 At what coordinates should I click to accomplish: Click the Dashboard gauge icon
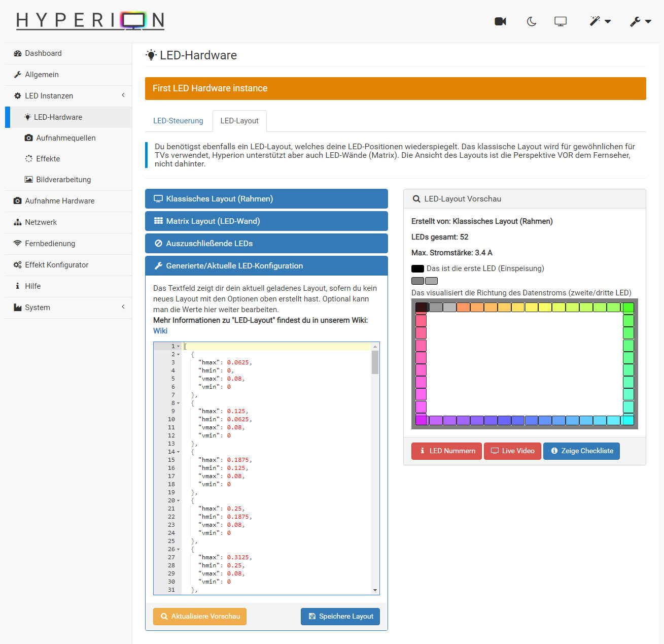[x=18, y=53]
